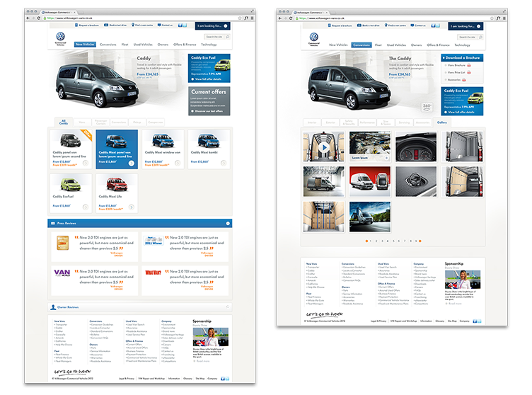This screenshot has height=395, width=532.
Task: Click Discover our best offers
Action: pyautogui.click(x=207, y=111)
